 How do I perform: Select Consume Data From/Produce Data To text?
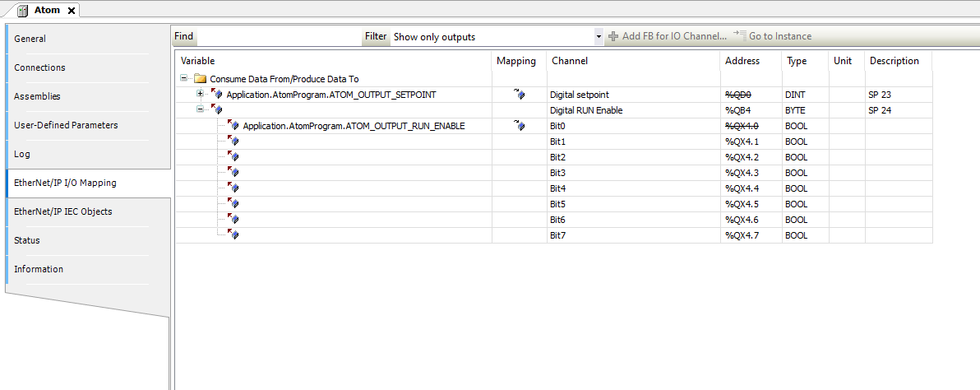point(284,79)
